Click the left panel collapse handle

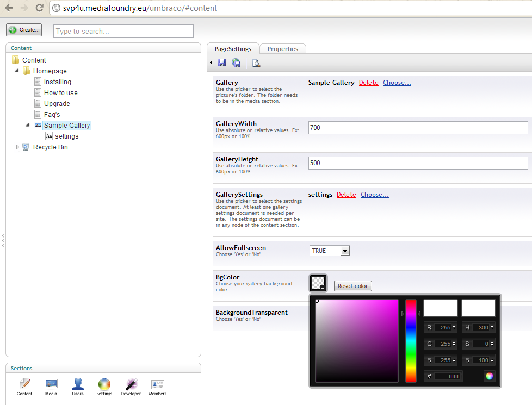pos(3,240)
